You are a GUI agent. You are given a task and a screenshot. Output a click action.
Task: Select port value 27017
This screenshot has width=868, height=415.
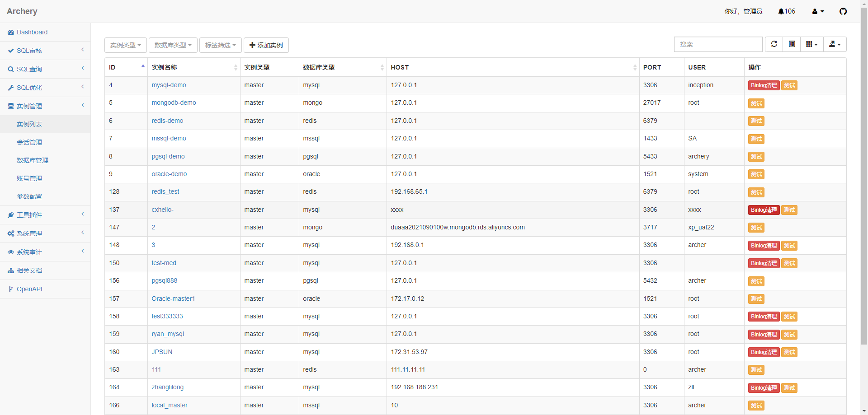652,103
